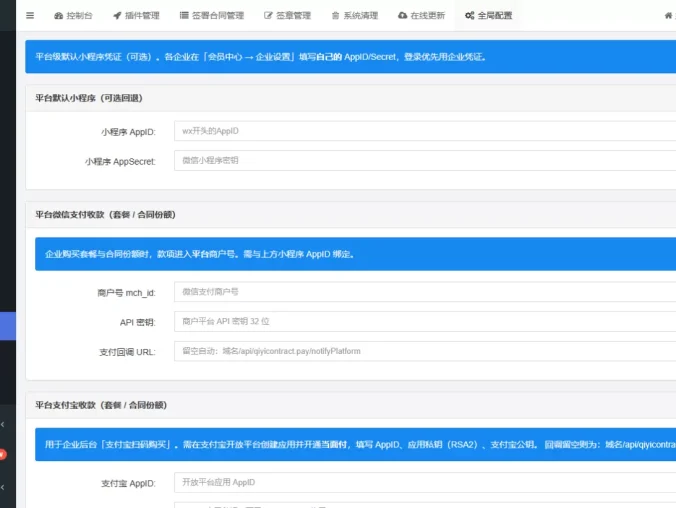The image size is (676, 508).
Task: Click the 支付宝 AppID label
Action: coord(128,484)
